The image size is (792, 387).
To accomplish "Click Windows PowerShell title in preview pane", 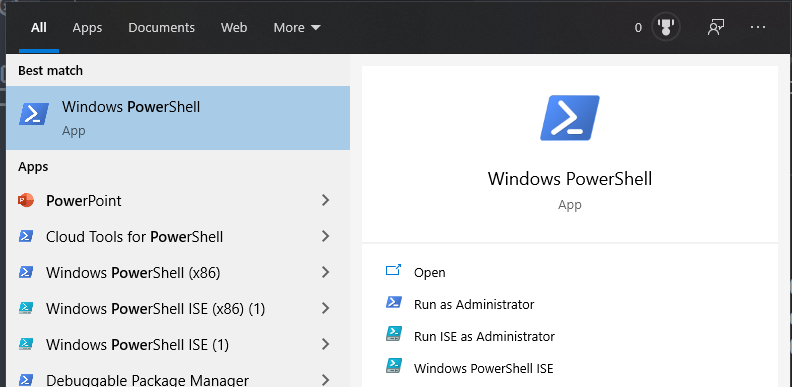I will coord(570,179).
